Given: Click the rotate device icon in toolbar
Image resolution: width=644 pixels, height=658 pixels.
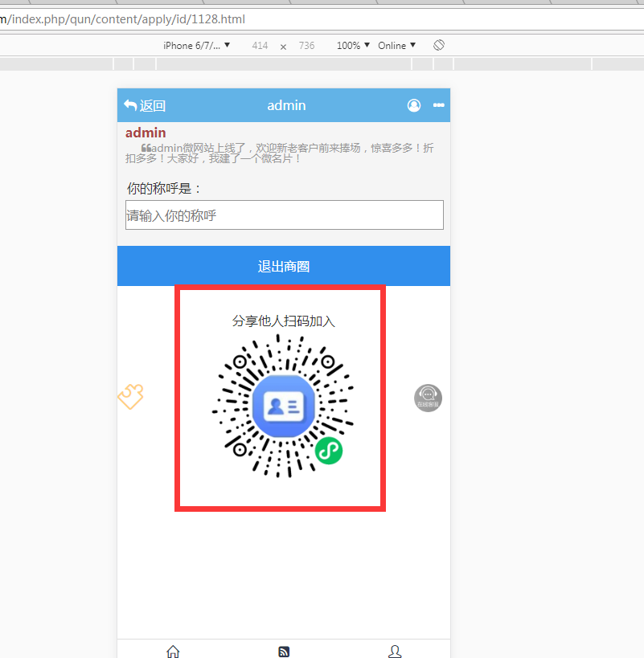Looking at the screenshot, I should pyautogui.click(x=439, y=46).
